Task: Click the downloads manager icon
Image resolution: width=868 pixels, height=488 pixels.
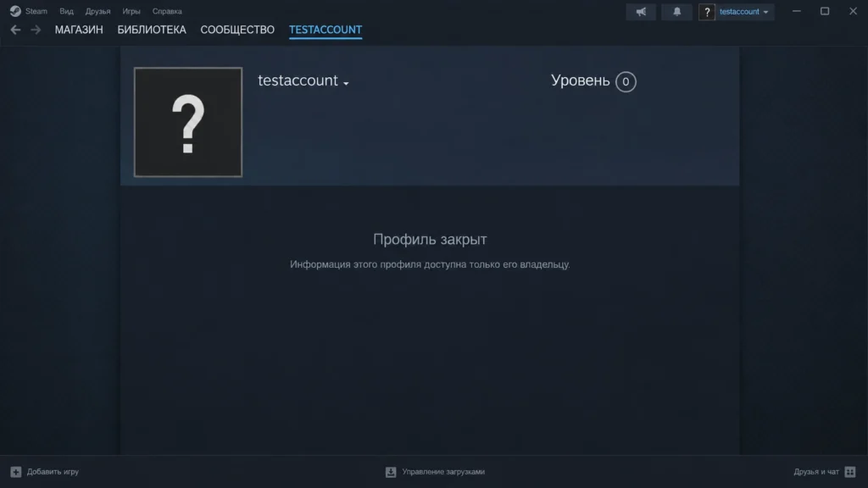Action: pos(391,471)
